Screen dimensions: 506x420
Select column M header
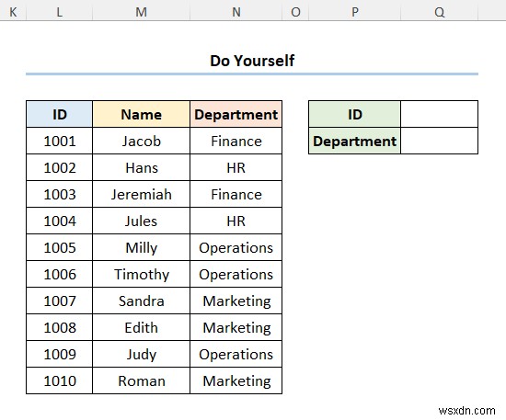(141, 12)
